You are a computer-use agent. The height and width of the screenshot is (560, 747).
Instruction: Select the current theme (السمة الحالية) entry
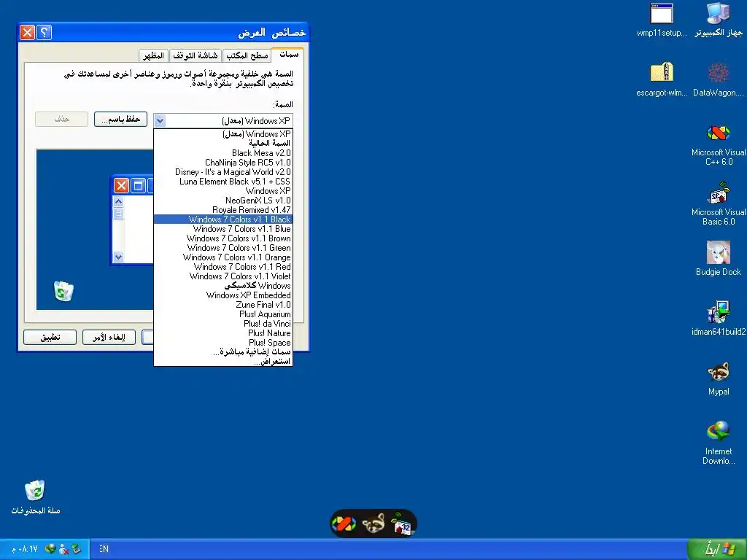click(223, 144)
